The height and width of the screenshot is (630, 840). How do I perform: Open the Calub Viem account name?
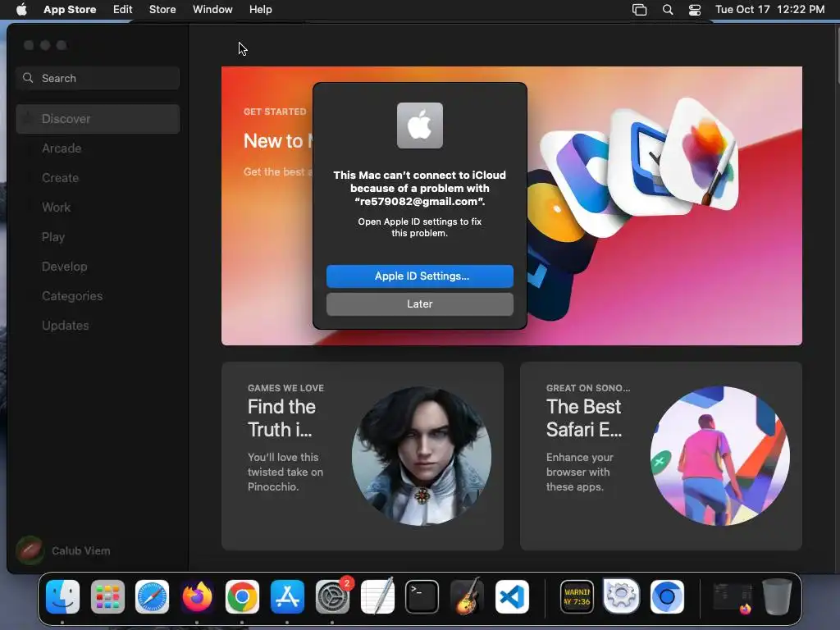pos(81,550)
